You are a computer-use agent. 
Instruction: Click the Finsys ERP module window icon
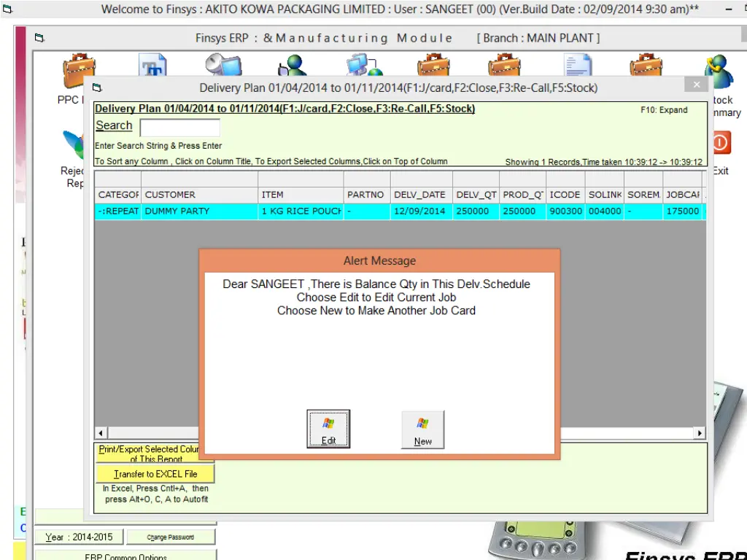point(39,38)
